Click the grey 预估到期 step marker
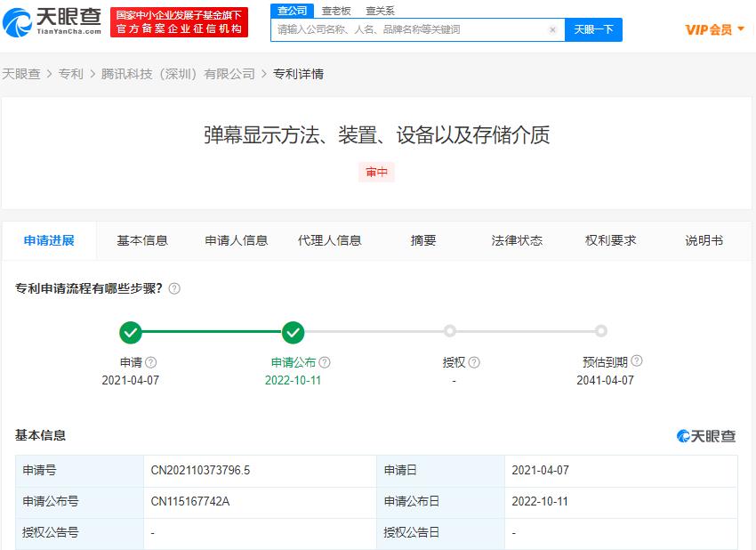756x550 pixels. click(x=600, y=331)
